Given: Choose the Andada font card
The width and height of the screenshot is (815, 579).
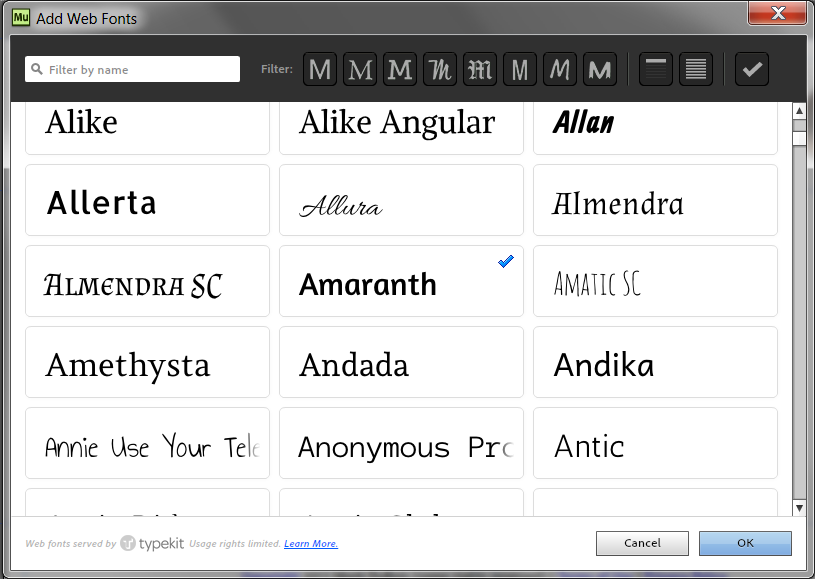Looking at the screenshot, I should point(401,362).
